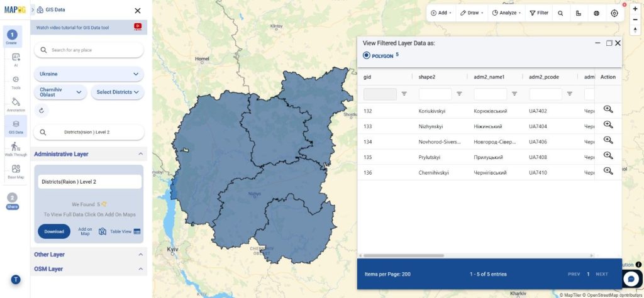Zoom to Koriukivskyi row feature
This screenshot has width=644, height=298.
click(608, 109)
